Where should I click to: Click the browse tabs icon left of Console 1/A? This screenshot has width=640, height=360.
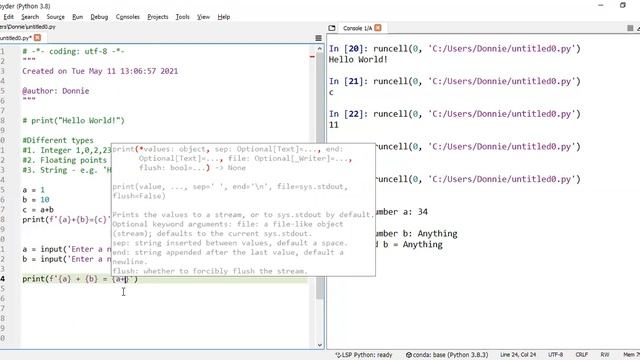tap(332, 28)
